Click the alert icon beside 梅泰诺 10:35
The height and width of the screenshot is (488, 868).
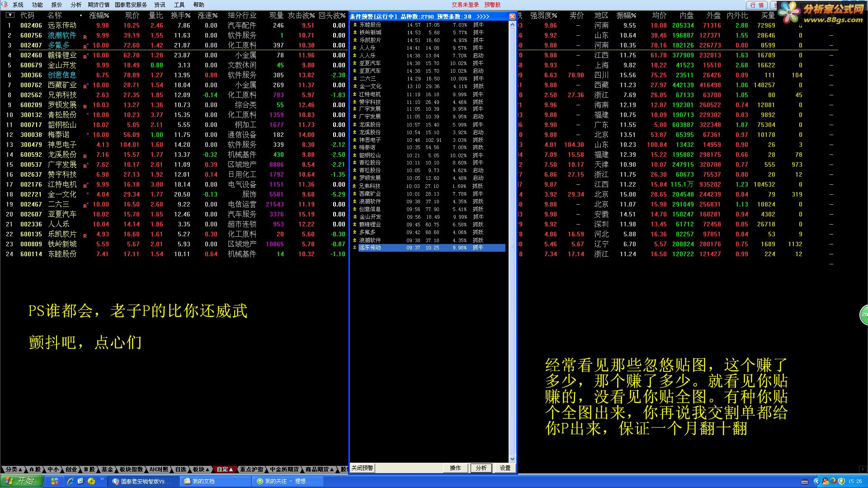(355, 147)
